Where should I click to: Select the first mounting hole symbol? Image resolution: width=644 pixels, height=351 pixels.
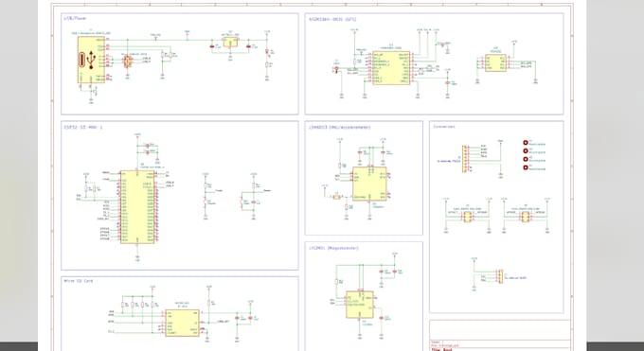(526, 143)
